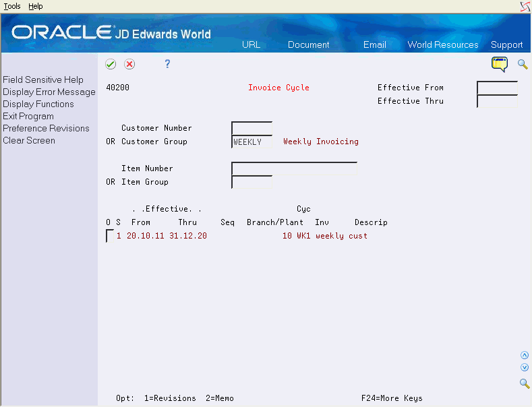Click the 31.12.20 effective thru date
The image size is (532, 407).
[x=188, y=236]
